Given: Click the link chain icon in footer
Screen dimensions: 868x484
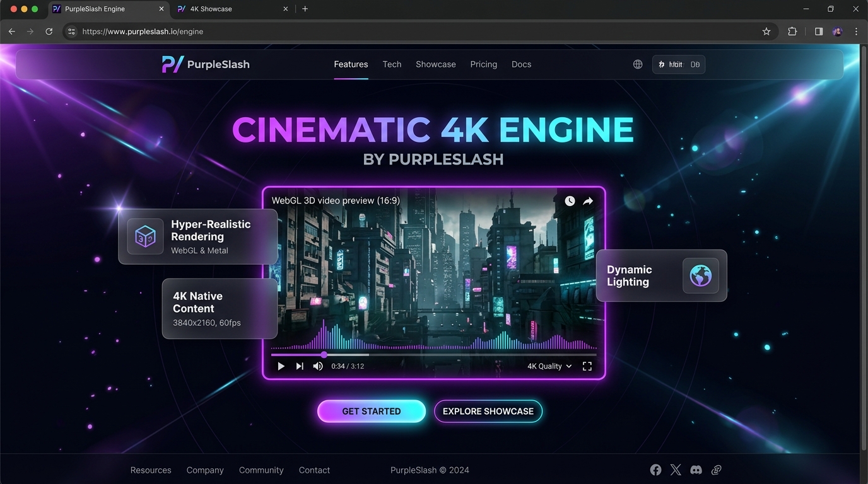Looking at the screenshot, I should pyautogui.click(x=716, y=470).
